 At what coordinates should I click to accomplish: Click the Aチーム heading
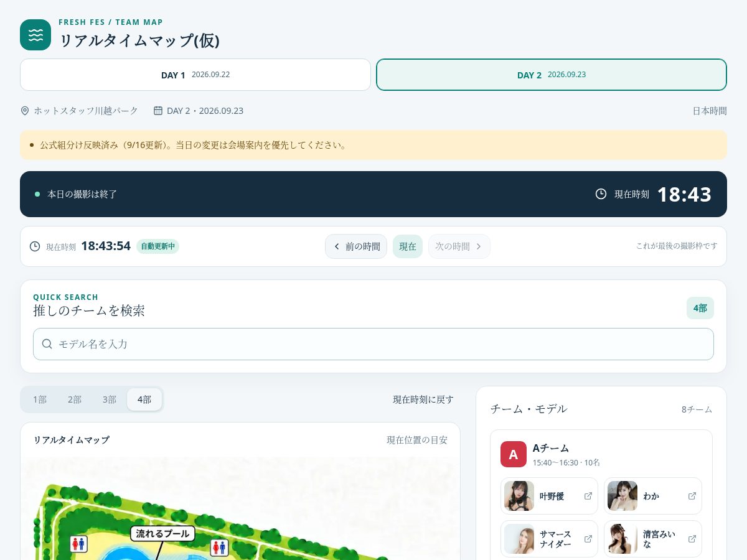point(551,448)
